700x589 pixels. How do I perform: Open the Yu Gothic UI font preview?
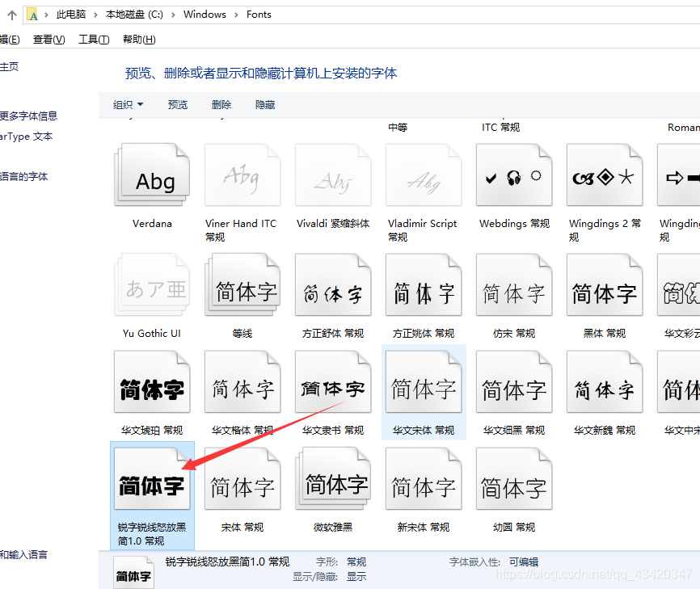151,284
